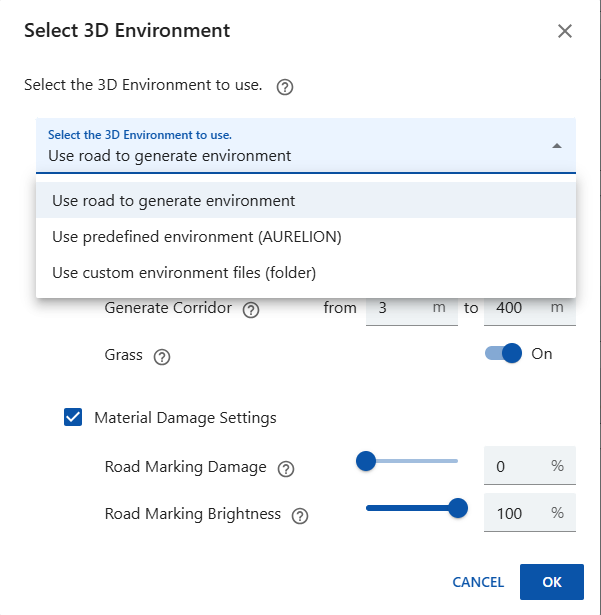Viewport: 601px width, 615px height.
Task: Pick Use custom environment files (folder)
Action: click(x=184, y=273)
